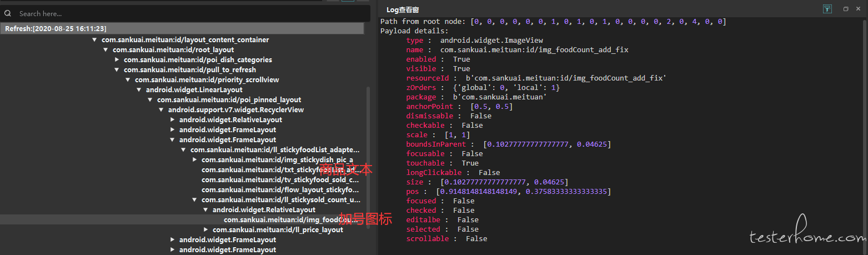The width and height of the screenshot is (868, 255).
Task: Click the 'resourceId' payload line
Action: [536, 78]
